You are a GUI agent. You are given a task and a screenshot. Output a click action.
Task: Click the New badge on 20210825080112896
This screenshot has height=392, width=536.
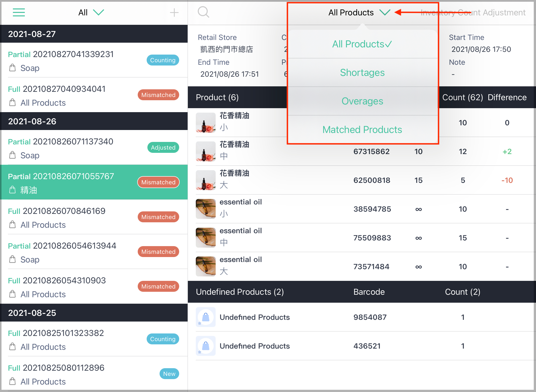pos(169,374)
